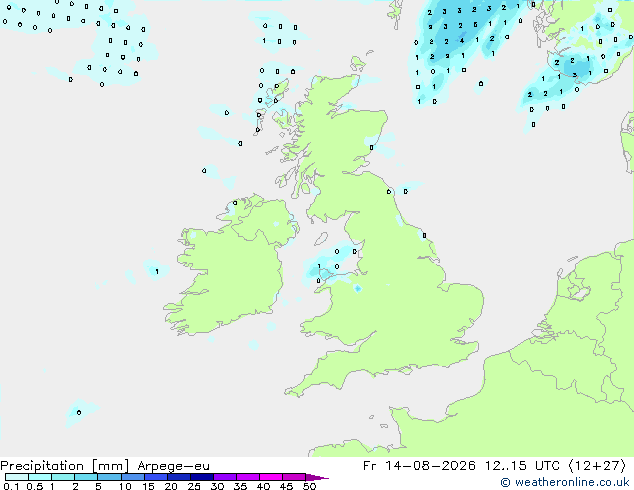The width and height of the screenshot is (634, 490).
Task: Select the 5–10 mm legend color swatch
Action: 109,477
